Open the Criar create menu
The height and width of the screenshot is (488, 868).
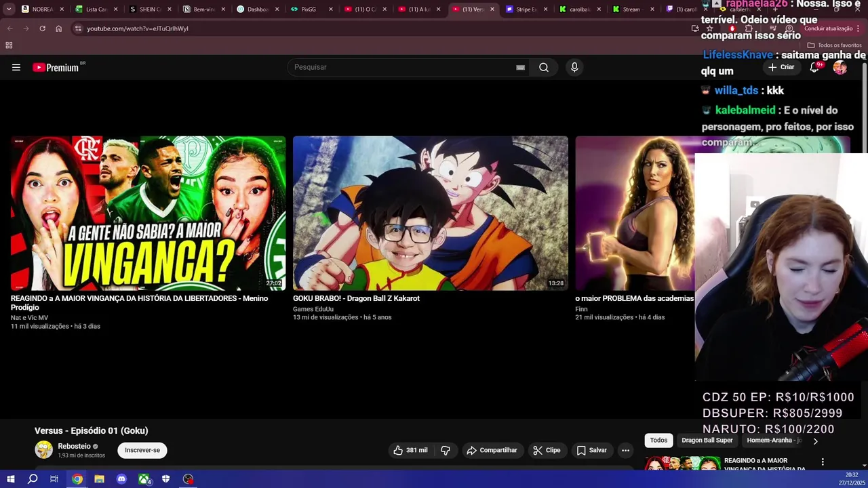pos(781,67)
